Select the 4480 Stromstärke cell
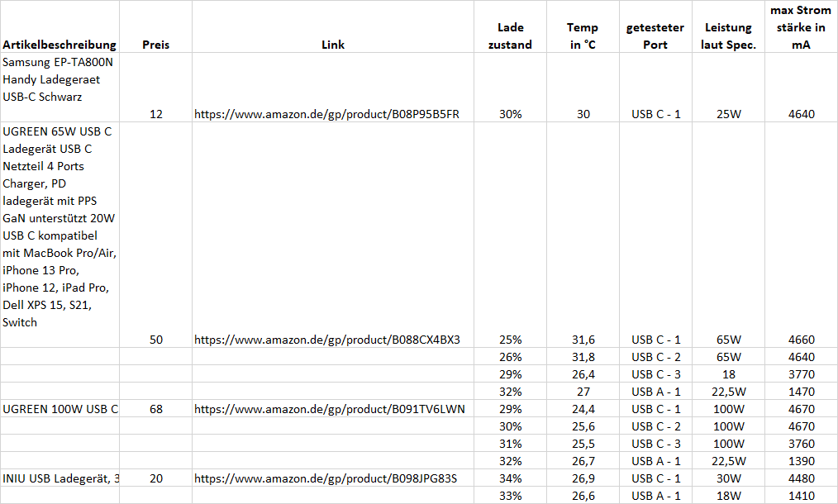 tap(801, 478)
